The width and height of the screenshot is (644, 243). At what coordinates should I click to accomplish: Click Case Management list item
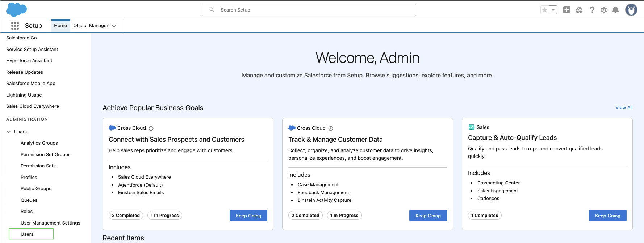tap(318, 185)
